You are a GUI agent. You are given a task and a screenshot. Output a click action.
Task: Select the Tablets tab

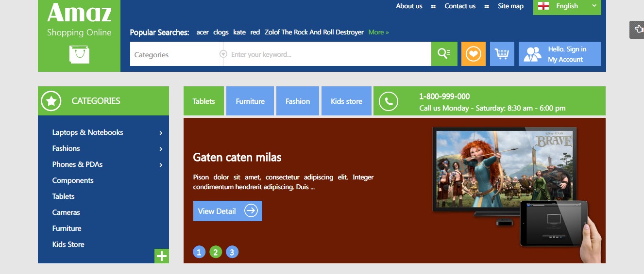click(203, 101)
